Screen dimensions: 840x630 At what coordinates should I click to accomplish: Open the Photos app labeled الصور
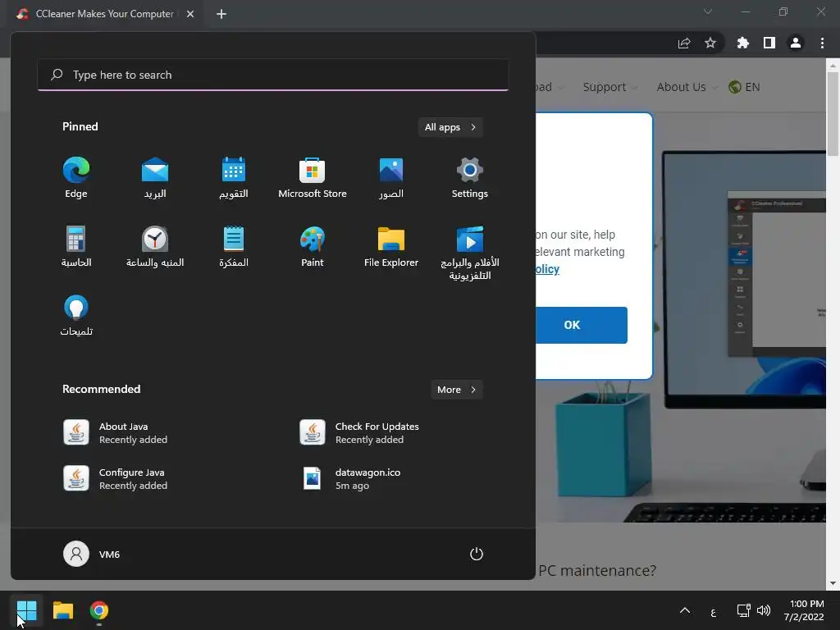click(x=391, y=178)
